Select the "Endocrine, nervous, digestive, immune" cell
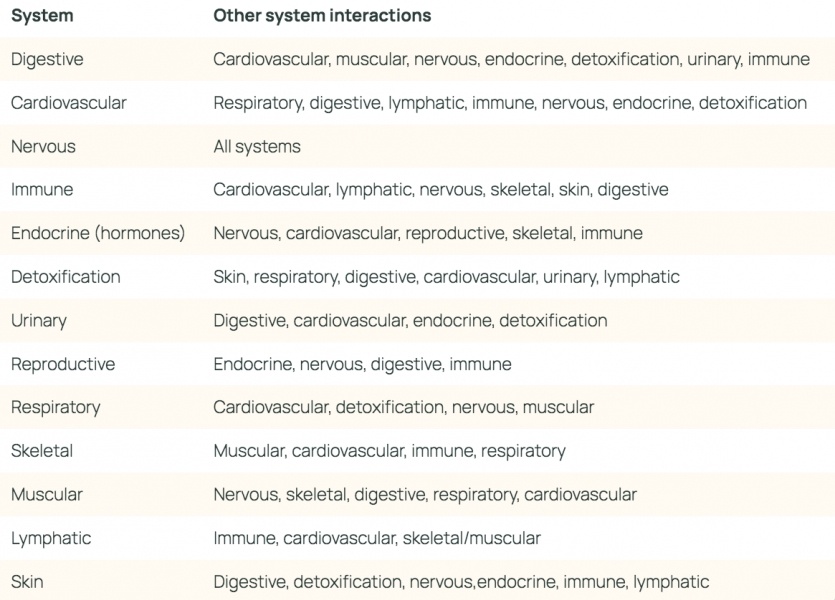The image size is (835, 600). [362, 364]
